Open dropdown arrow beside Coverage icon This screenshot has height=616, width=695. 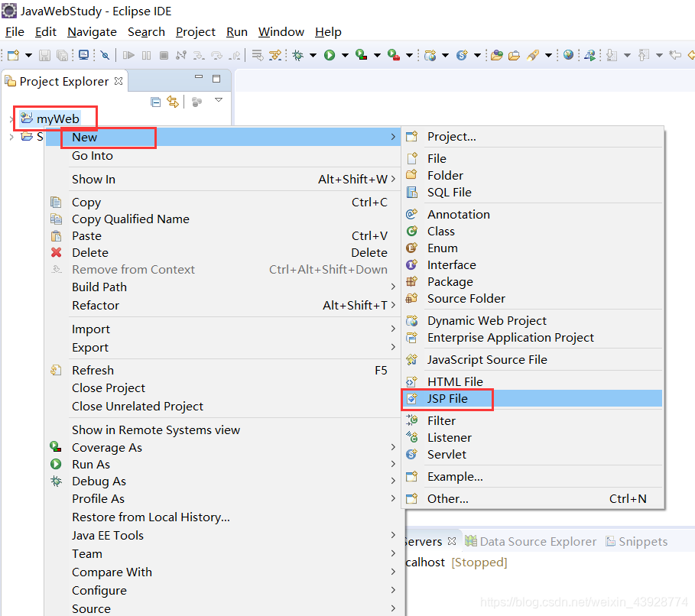377,55
